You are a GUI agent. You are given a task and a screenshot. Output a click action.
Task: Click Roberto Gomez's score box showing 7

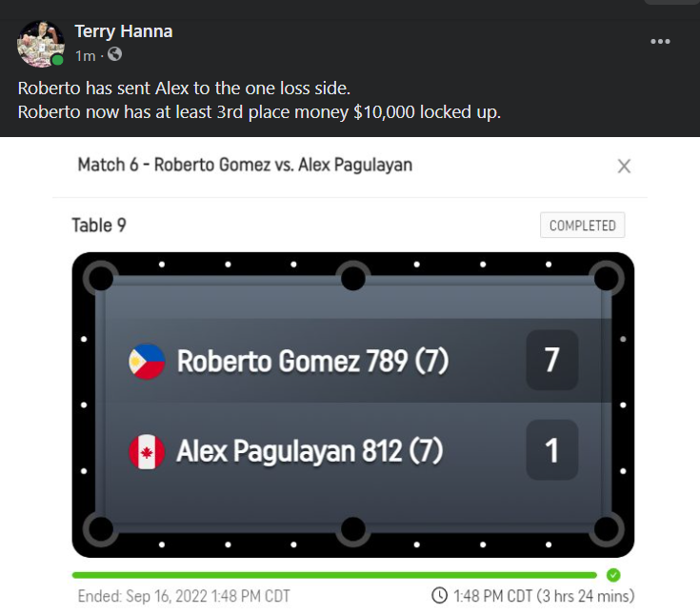coord(551,361)
